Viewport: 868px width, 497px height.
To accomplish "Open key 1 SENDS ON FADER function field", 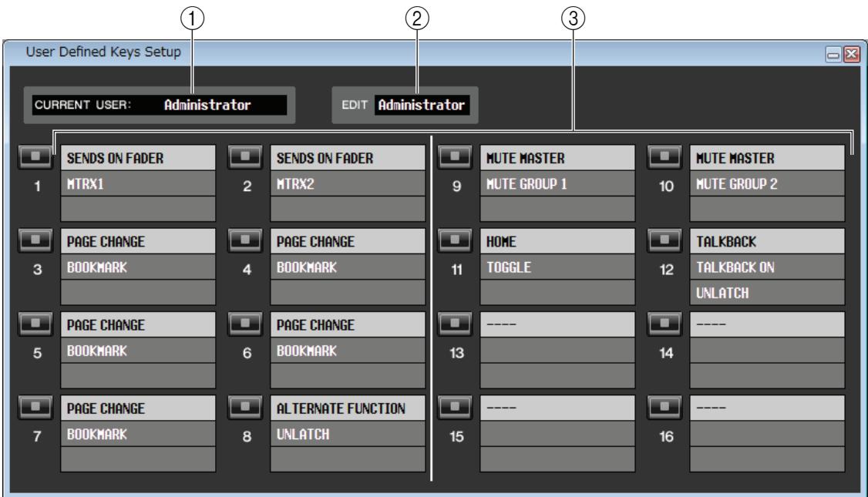I will [x=138, y=158].
